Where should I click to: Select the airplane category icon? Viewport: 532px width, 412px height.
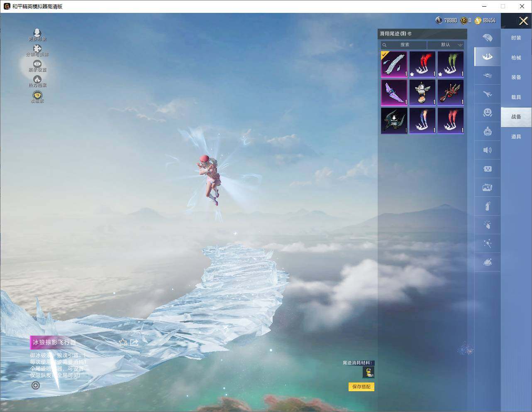(x=488, y=94)
